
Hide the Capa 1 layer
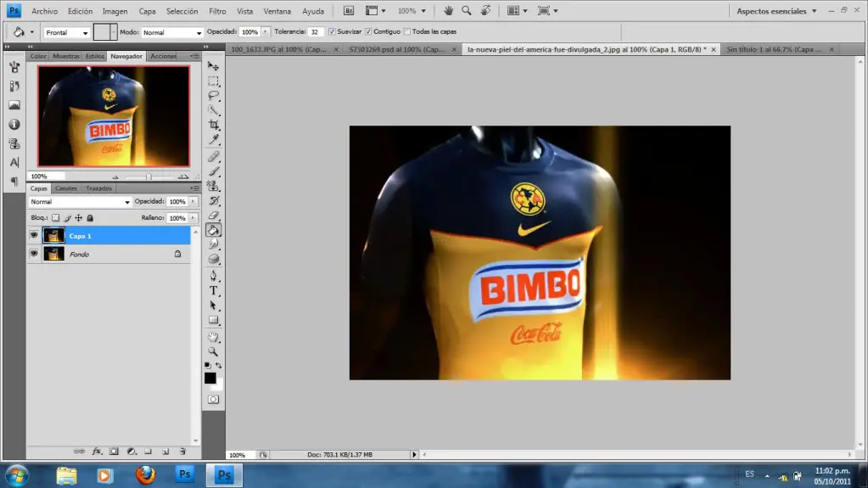(x=34, y=235)
